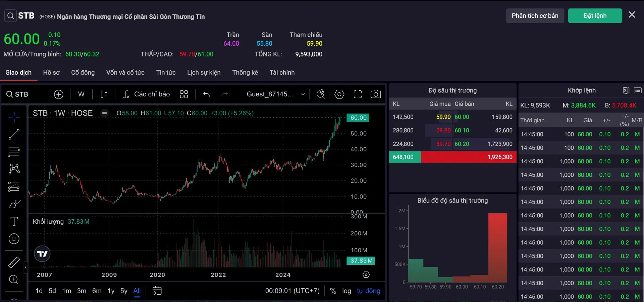644x302 pixels.
Task: Select the text annotation tool
Action: (14, 221)
